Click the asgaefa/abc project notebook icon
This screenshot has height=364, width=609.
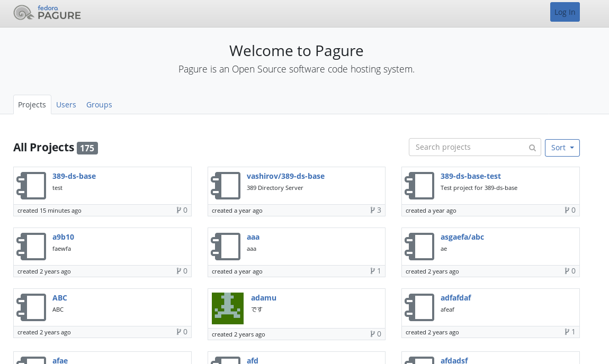coord(419,247)
